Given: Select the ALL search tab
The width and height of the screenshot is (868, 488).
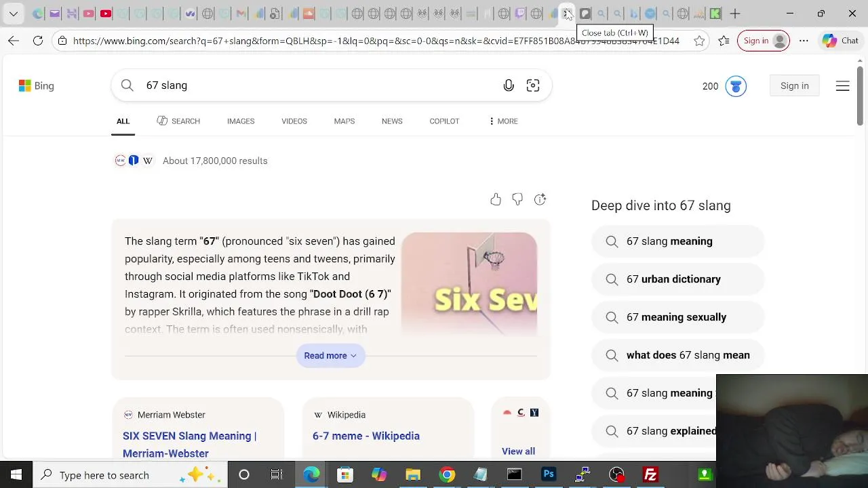Looking at the screenshot, I should tap(123, 121).
